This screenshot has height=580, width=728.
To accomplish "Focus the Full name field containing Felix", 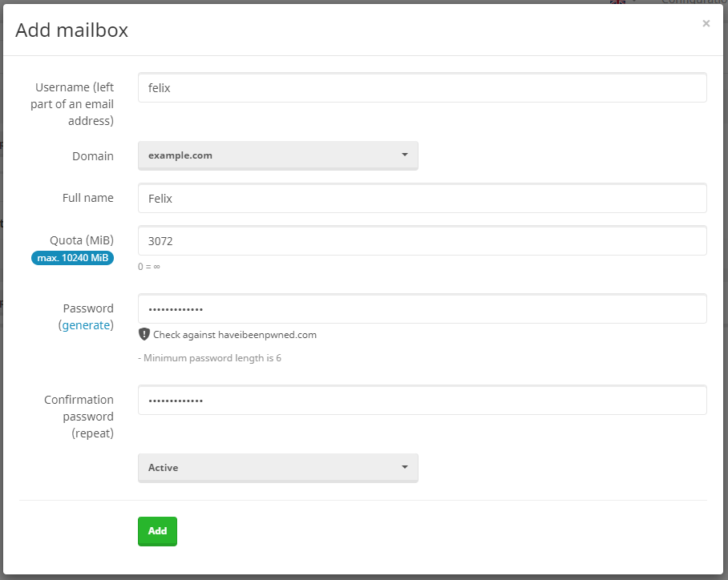I will coord(422,198).
